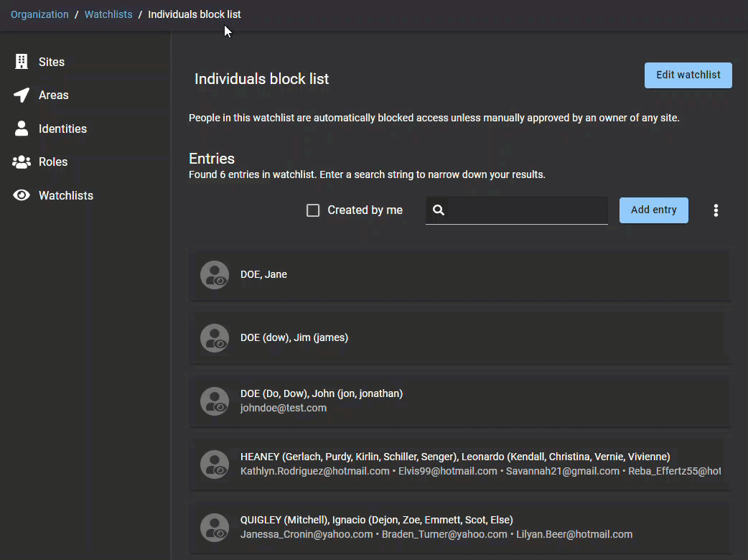The image size is (748, 560).
Task: Click the Sites building icon
Action: pos(22,62)
